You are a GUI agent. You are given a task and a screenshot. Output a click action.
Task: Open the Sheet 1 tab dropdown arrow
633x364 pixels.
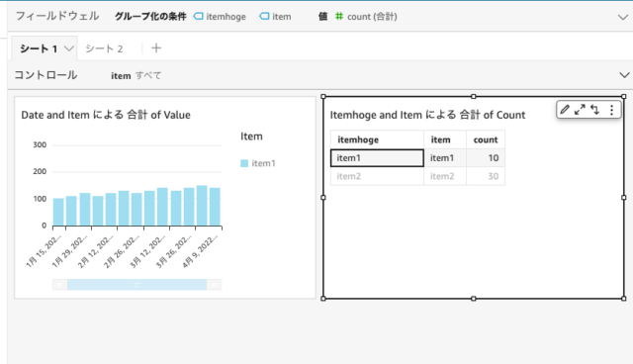pyautogui.click(x=69, y=48)
